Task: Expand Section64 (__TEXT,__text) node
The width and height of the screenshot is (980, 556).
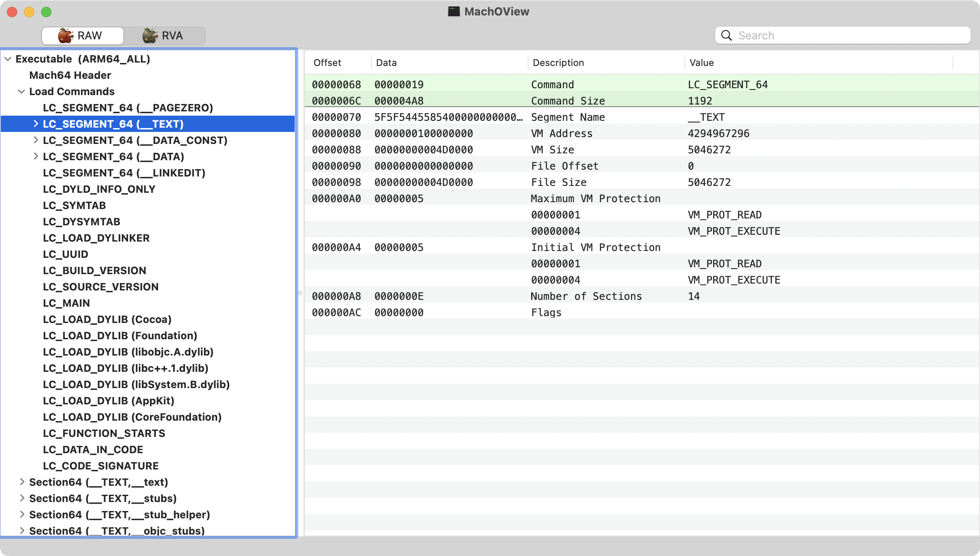Action: tap(22, 482)
